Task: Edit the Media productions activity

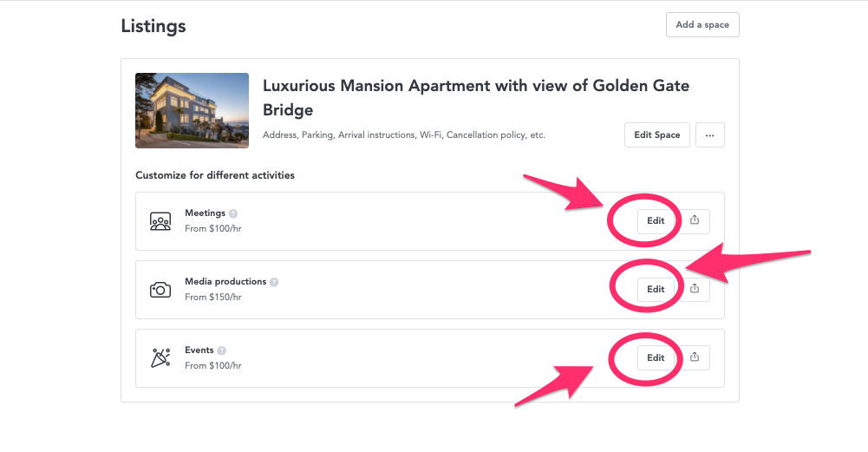Action: (656, 289)
